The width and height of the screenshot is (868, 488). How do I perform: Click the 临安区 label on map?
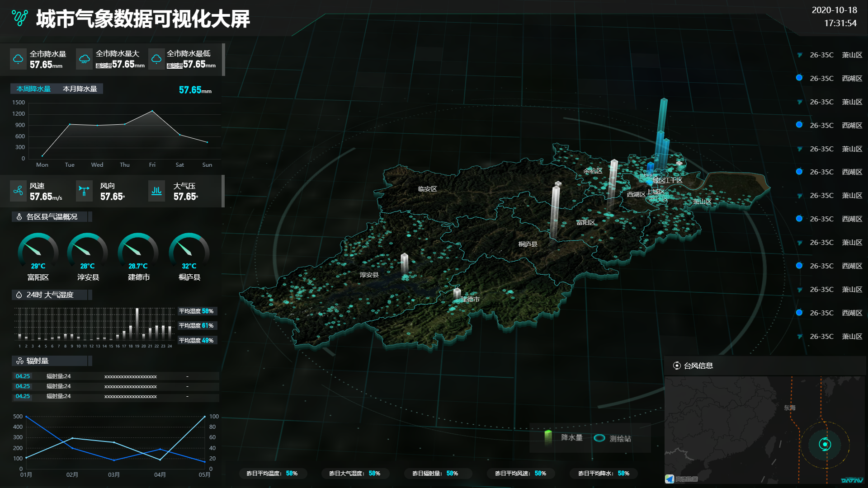(427, 189)
